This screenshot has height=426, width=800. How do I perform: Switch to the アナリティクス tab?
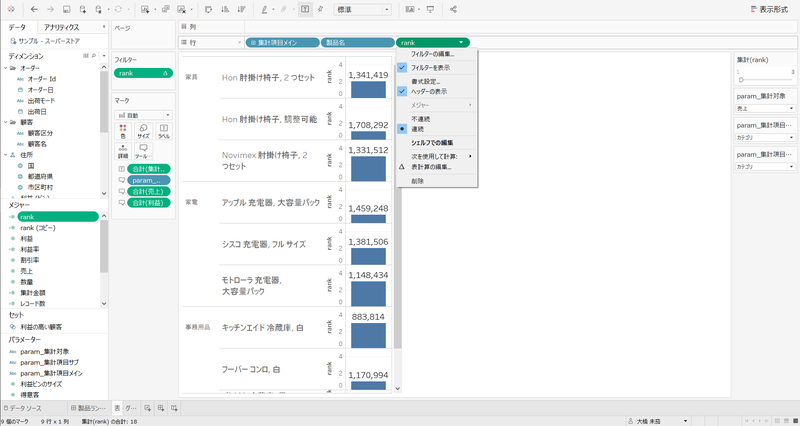(61, 27)
